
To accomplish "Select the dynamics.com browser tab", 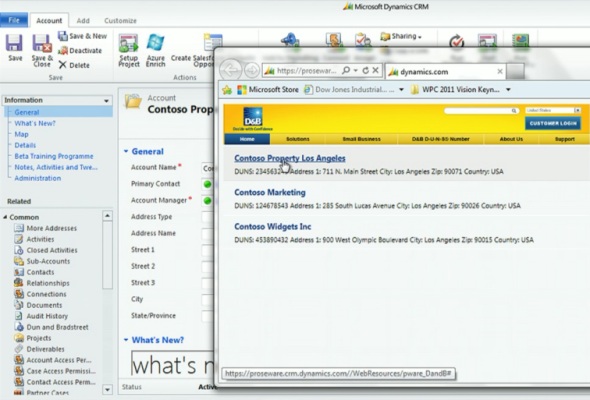I will (x=446, y=71).
